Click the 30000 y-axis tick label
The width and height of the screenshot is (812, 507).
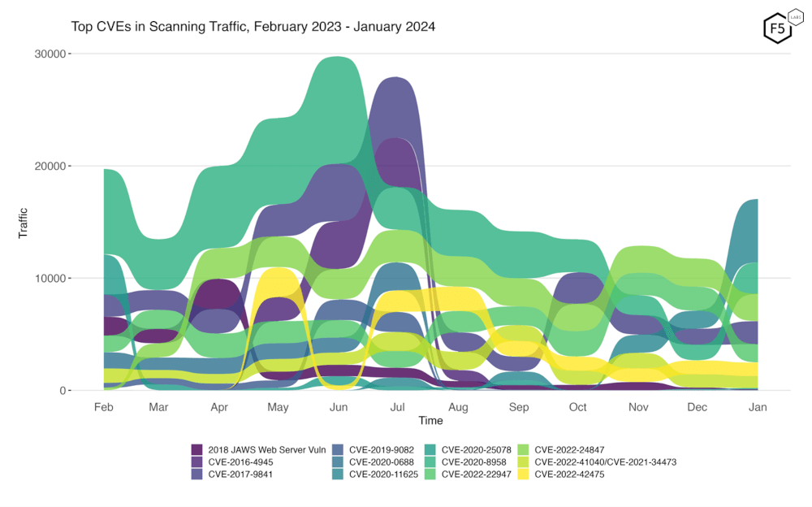pyautogui.click(x=50, y=54)
